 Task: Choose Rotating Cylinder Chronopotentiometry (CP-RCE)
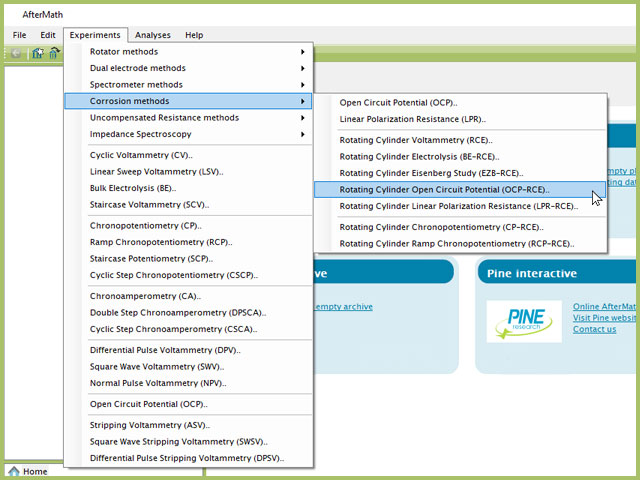pos(460,227)
